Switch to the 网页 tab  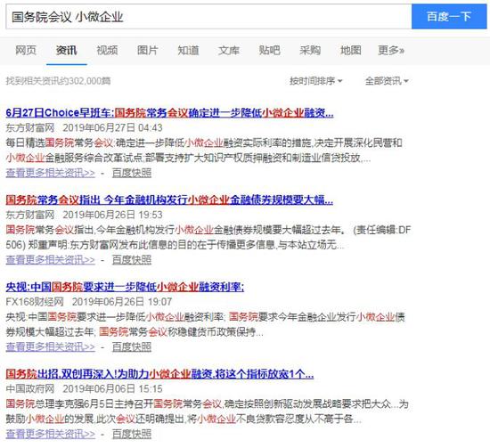point(26,50)
